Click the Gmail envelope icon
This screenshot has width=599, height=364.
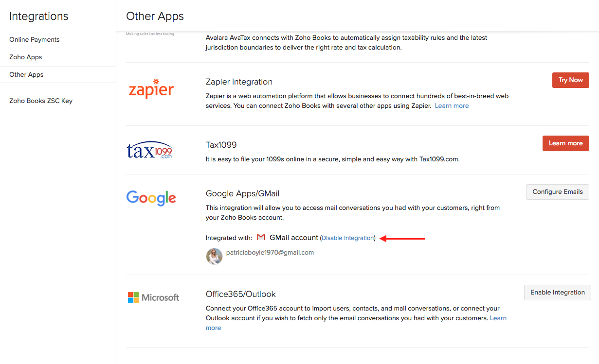coord(261,238)
